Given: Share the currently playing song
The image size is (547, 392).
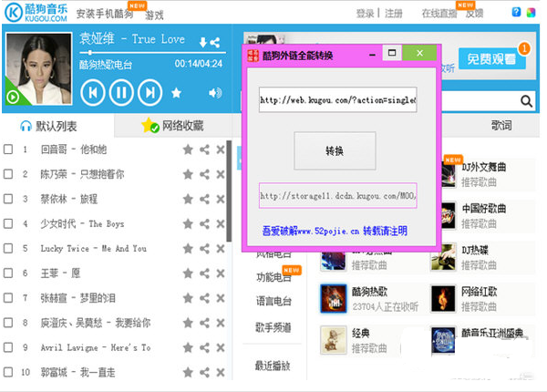Looking at the screenshot, I should coord(215,43).
